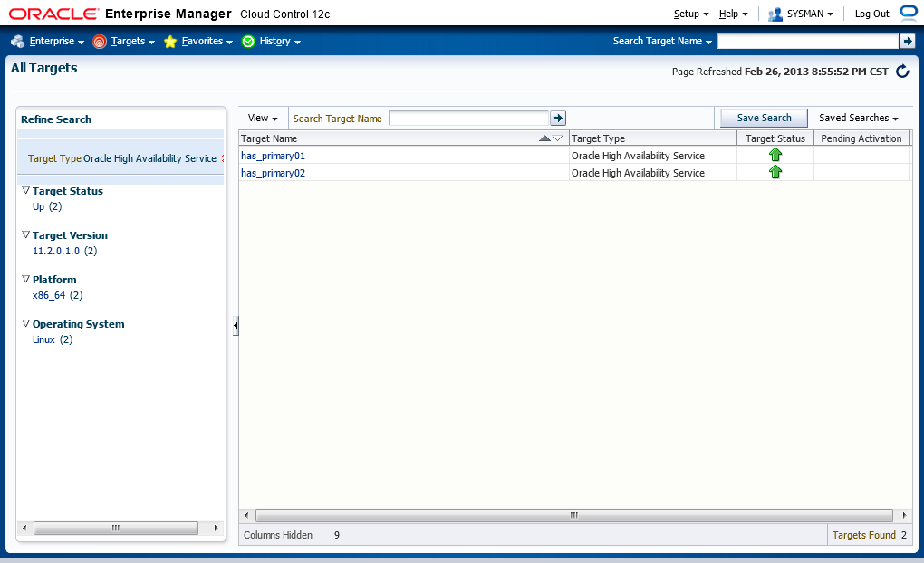Screen dimensions: 924x563
Task: Open the Targets menu
Action: (x=133, y=42)
